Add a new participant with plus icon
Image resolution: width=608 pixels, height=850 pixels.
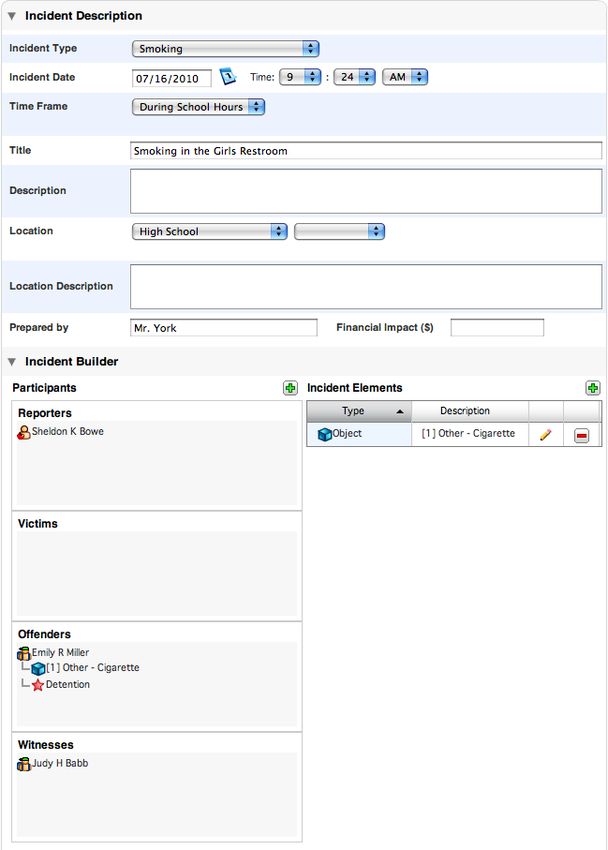click(290, 388)
